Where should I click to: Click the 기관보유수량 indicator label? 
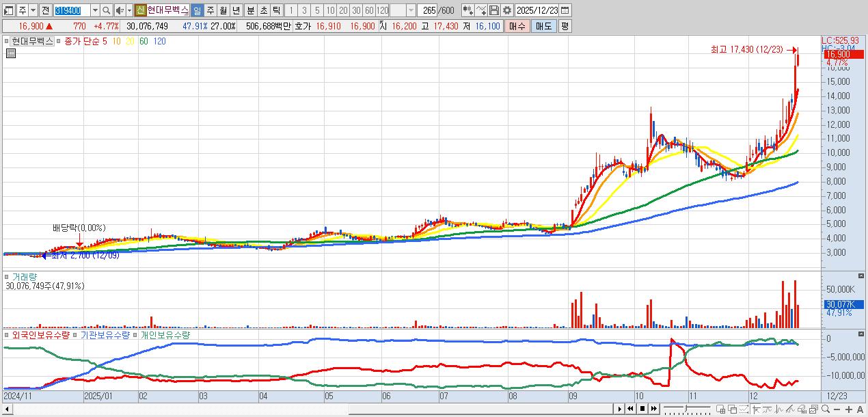[105, 336]
